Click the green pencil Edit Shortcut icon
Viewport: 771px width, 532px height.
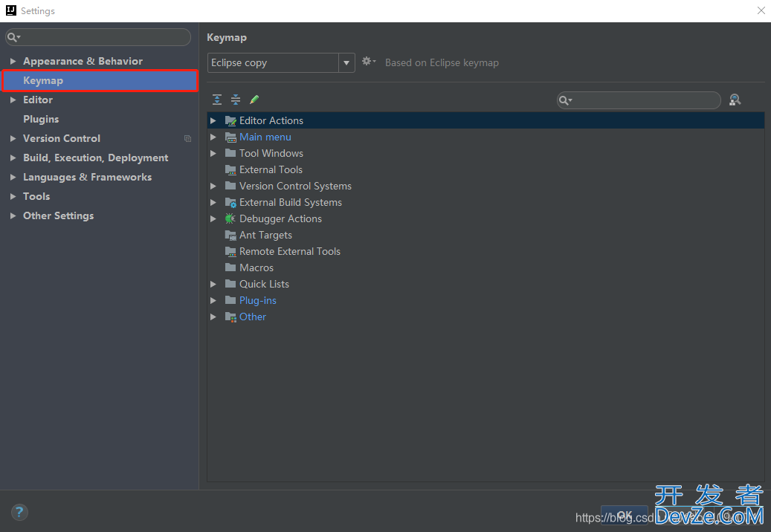(254, 100)
